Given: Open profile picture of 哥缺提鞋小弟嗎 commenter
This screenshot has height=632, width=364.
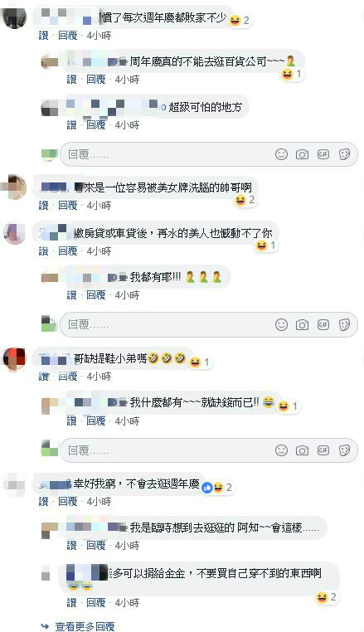Looking at the screenshot, I should [15, 358].
